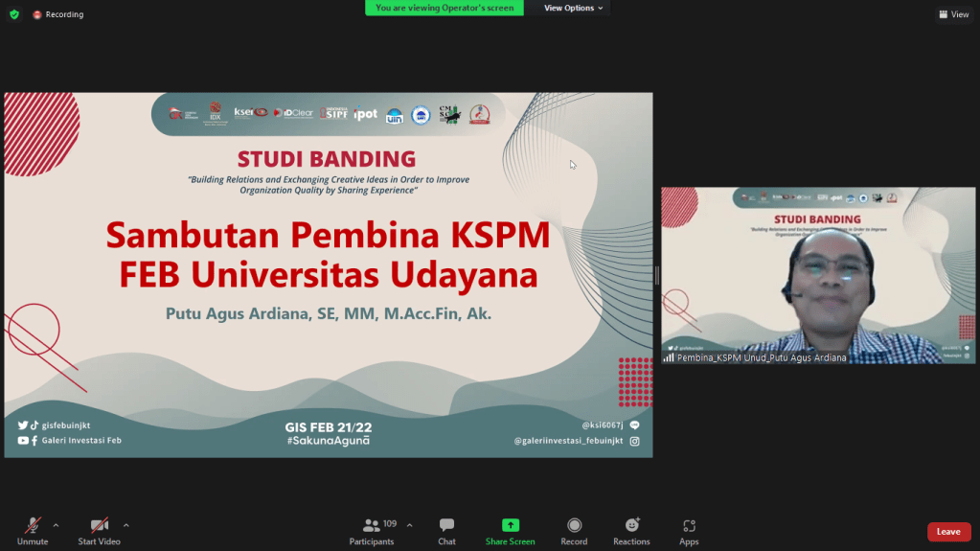Click the green Share Screen icon
Image resolution: width=980 pixels, height=551 pixels.
(x=510, y=525)
